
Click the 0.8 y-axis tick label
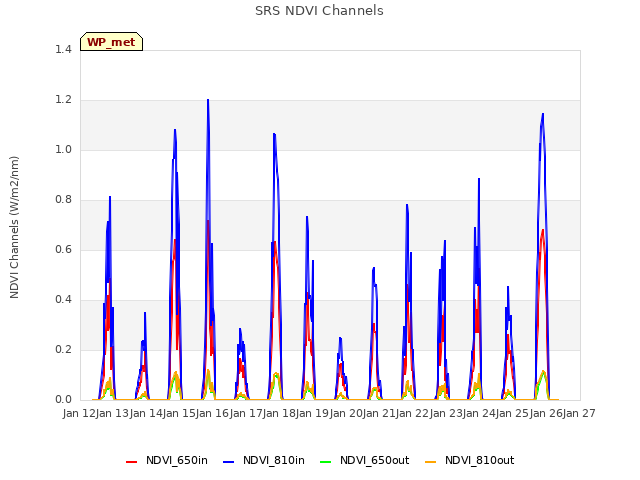tap(63, 200)
